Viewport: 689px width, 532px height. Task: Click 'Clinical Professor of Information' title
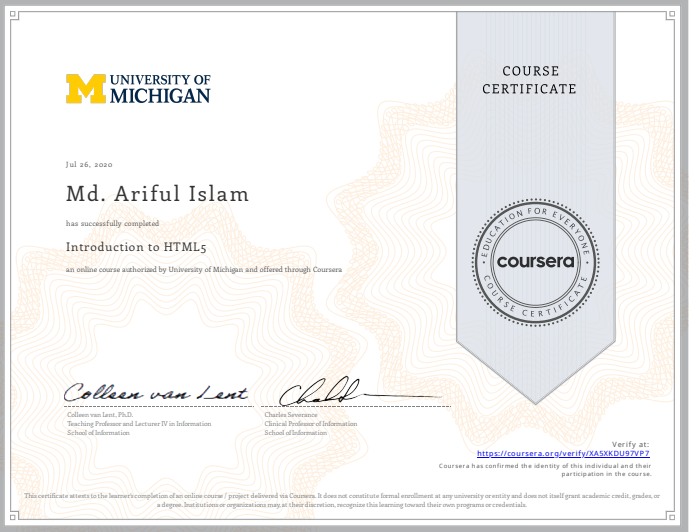pos(311,424)
